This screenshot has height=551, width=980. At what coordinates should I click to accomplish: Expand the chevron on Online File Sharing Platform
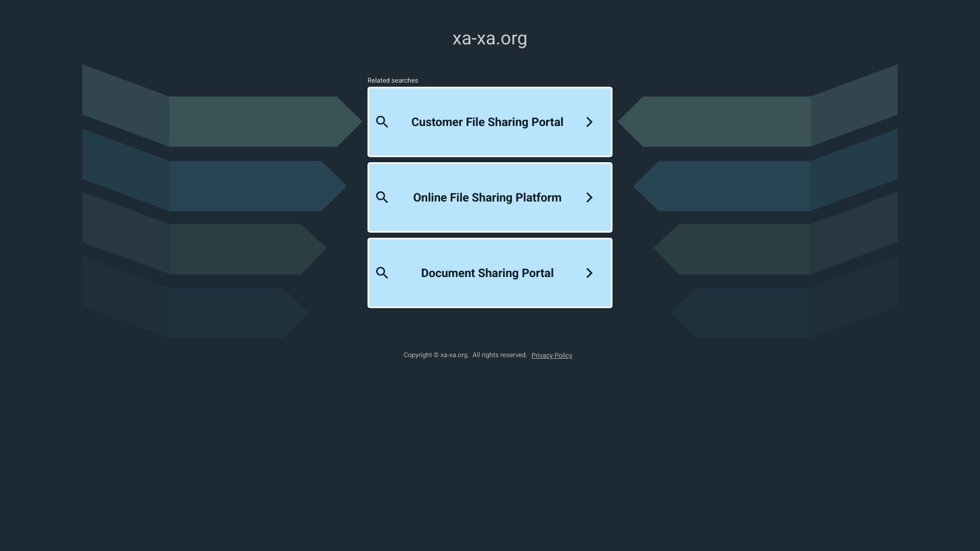(x=589, y=197)
